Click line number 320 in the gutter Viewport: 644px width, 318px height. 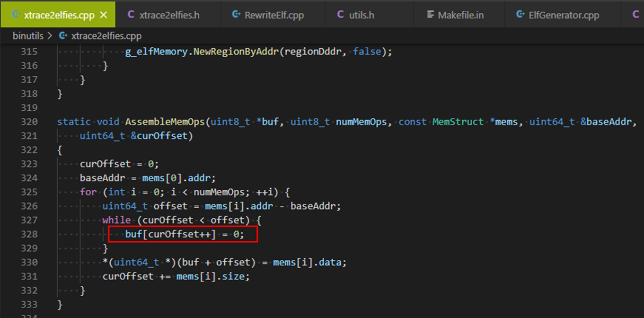[29, 122]
